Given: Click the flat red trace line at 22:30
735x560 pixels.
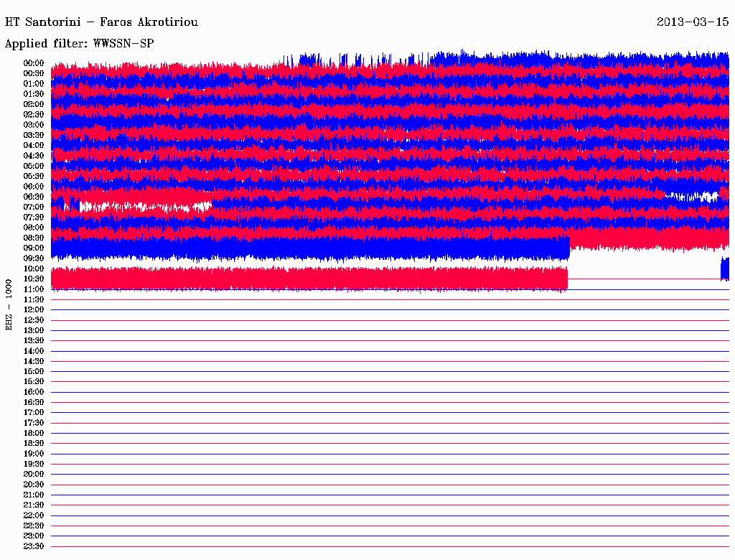Looking at the screenshot, I should coord(388,526).
